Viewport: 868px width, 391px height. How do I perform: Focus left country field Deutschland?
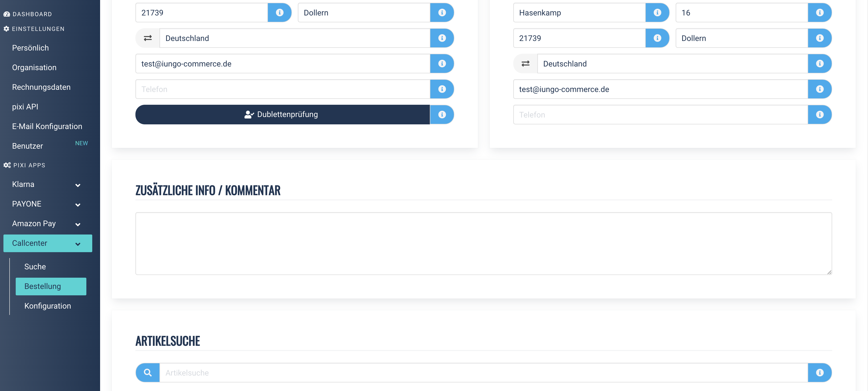tap(295, 38)
